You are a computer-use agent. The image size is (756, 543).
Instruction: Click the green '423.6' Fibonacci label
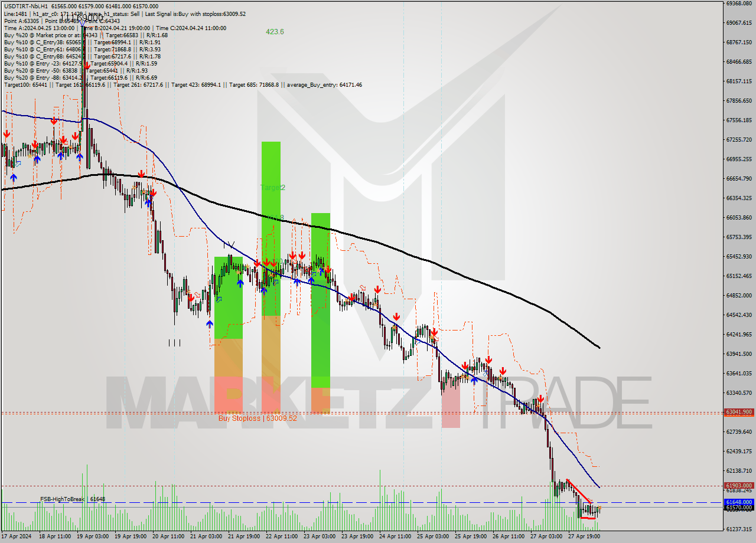(275, 32)
